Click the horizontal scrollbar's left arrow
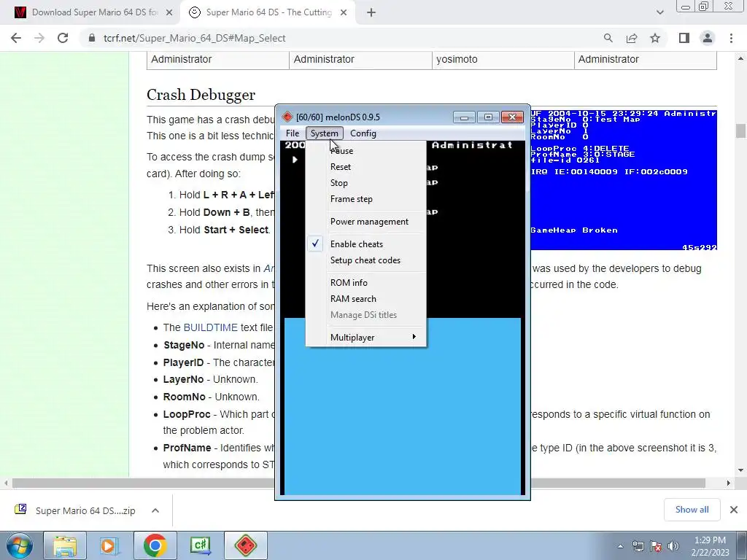Viewport: 747px width, 560px height. coord(6,483)
